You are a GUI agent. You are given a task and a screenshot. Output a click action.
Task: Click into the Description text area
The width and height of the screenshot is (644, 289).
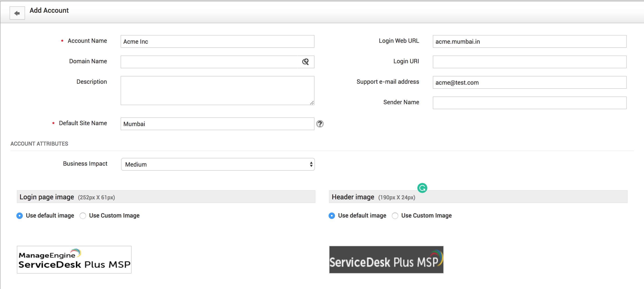tap(217, 91)
